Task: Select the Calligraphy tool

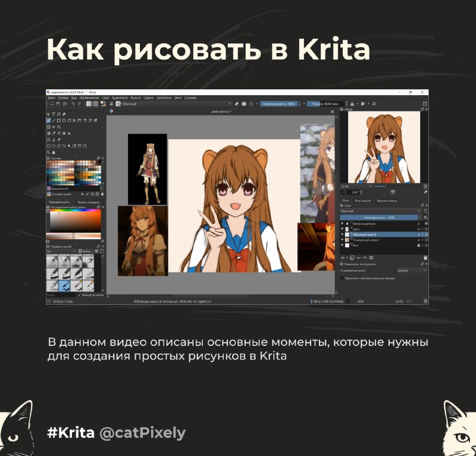Action: tap(64, 114)
